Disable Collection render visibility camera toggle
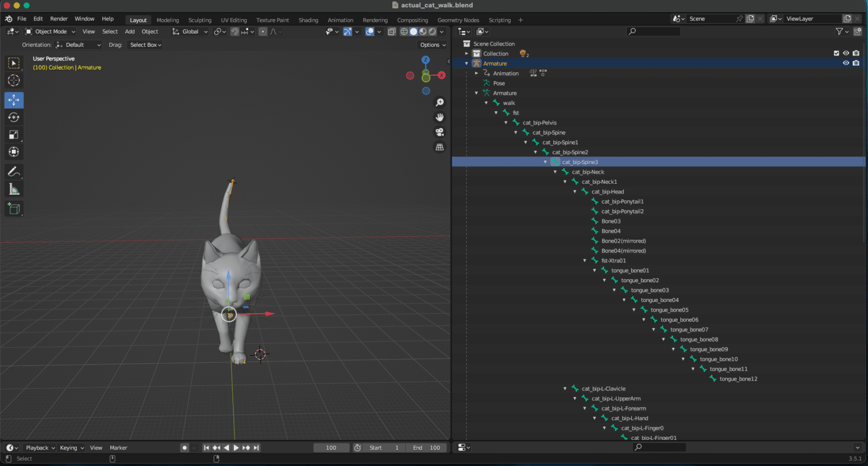The height and width of the screenshot is (466, 868). coord(856,53)
